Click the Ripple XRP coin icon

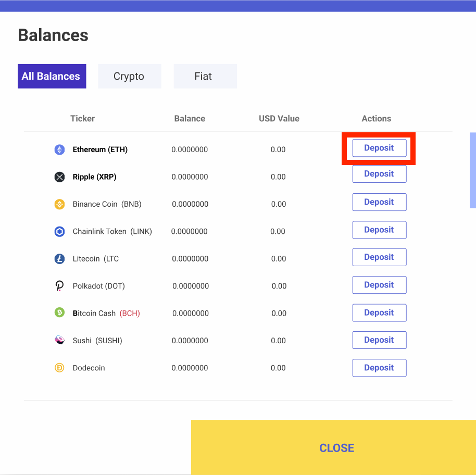point(59,177)
